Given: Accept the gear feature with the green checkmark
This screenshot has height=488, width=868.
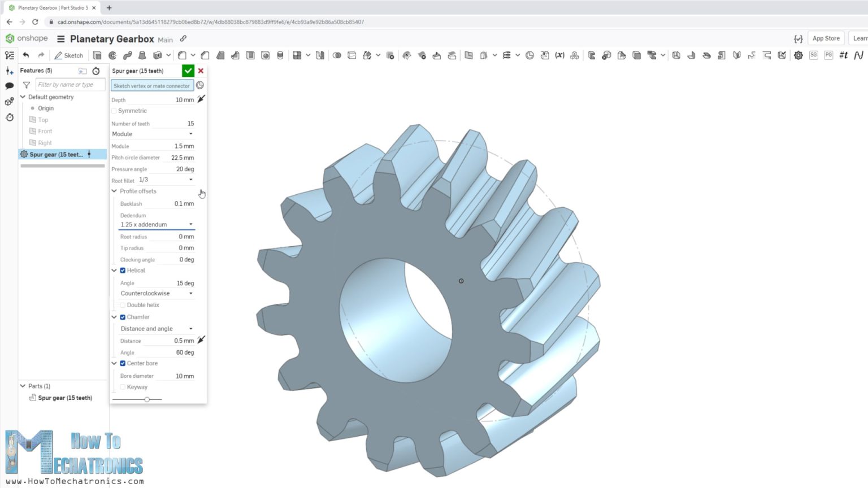Looking at the screenshot, I should coord(188,71).
